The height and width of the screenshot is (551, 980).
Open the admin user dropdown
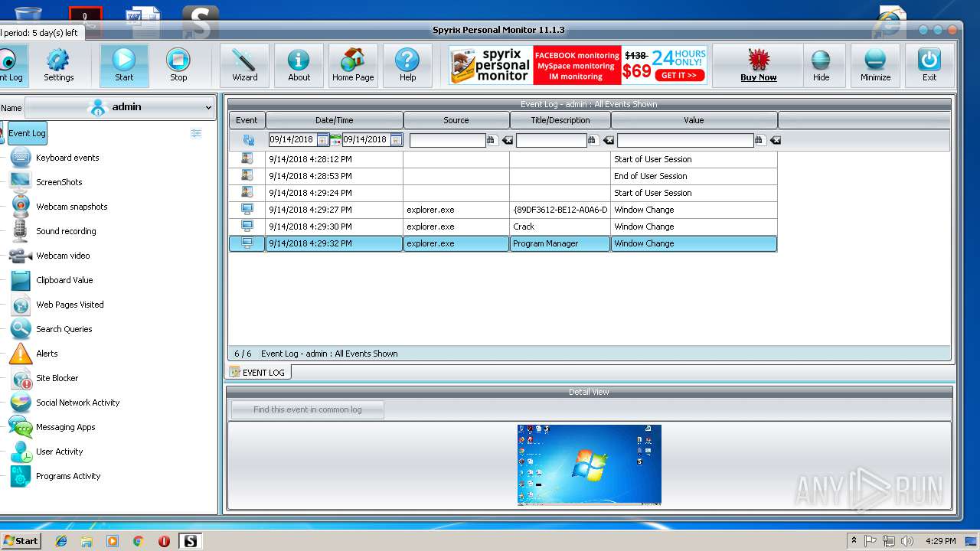[119, 107]
